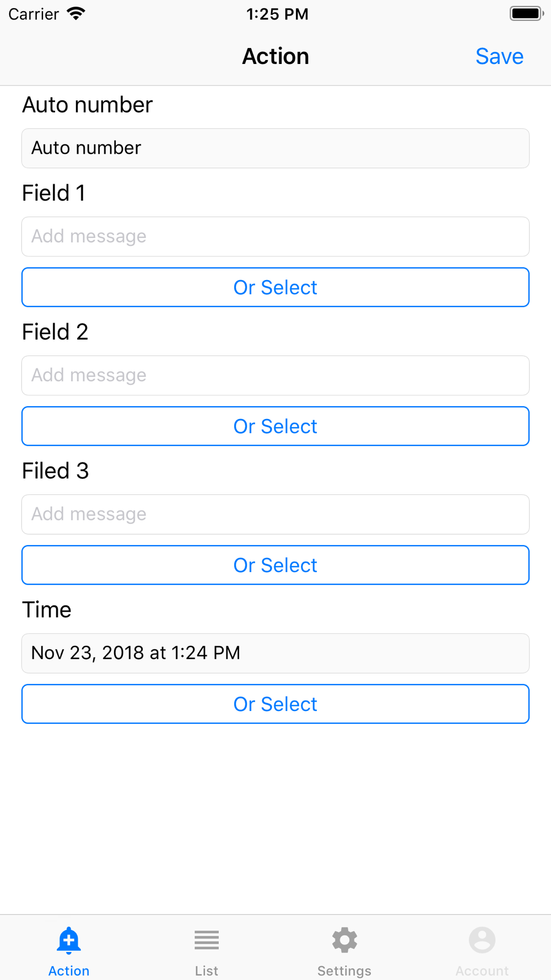This screenshot has width=551, height=980.
Task: Focus the Field 1 message input
Action: (x=275, y=236)
